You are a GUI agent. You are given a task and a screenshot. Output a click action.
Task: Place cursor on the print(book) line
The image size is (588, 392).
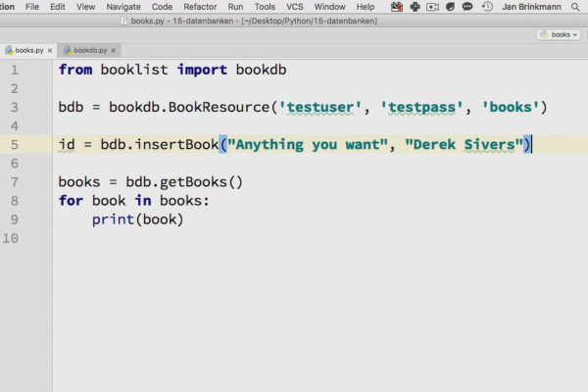[x=137, y=220]
